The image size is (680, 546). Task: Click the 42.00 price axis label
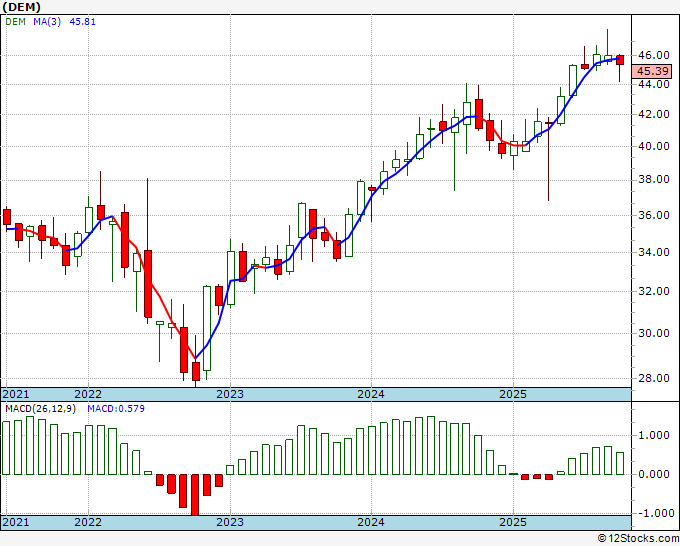[654, 114]
